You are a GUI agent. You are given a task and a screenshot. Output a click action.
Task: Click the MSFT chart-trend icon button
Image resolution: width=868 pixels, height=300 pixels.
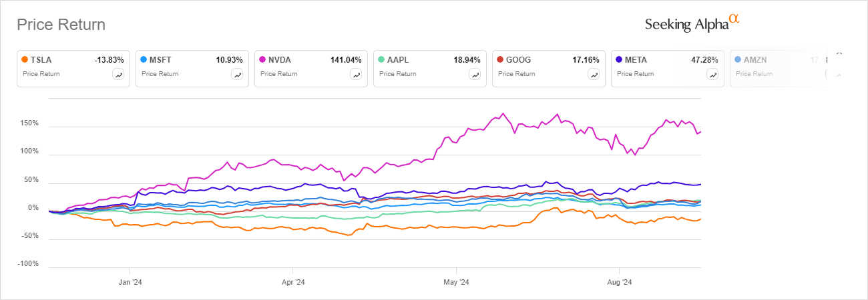coord(236,75)
